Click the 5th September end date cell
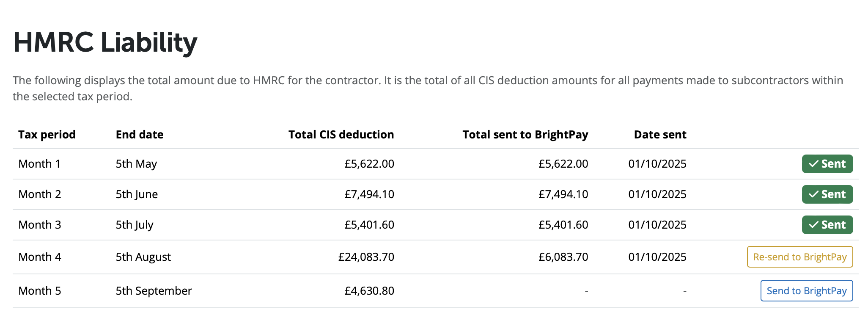The image size is (868, 326). click(154, 291)
